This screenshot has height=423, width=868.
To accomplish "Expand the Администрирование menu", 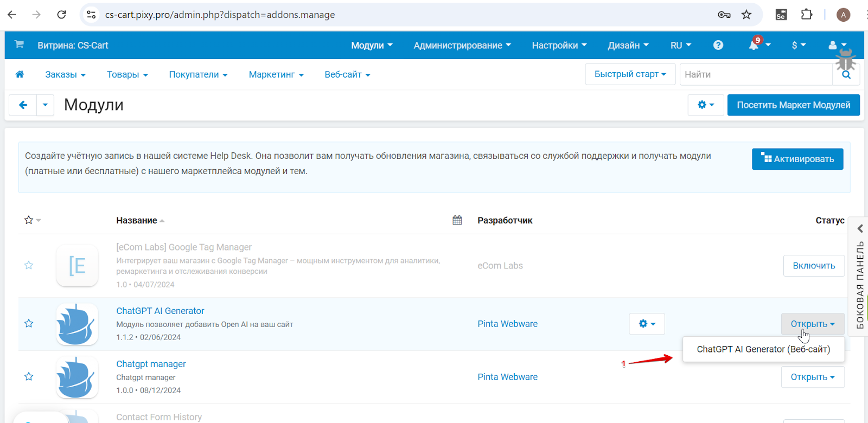I will tap(462, 46).
